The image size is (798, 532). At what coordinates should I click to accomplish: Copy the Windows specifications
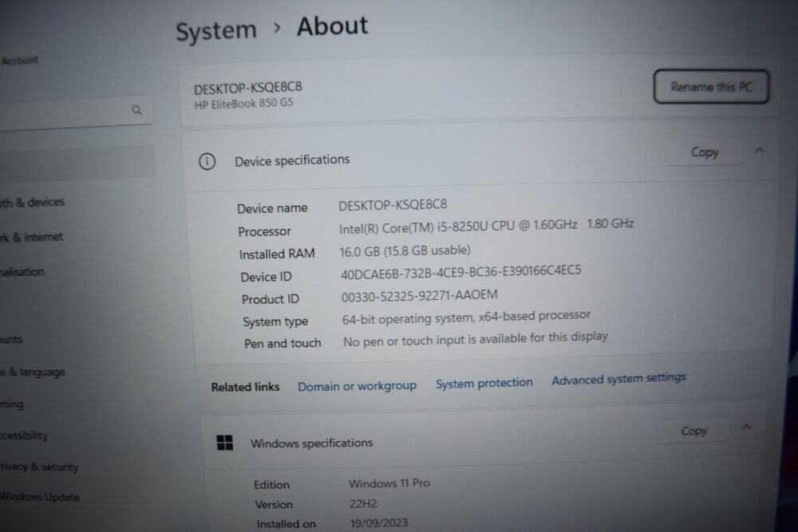pos(693,431)
